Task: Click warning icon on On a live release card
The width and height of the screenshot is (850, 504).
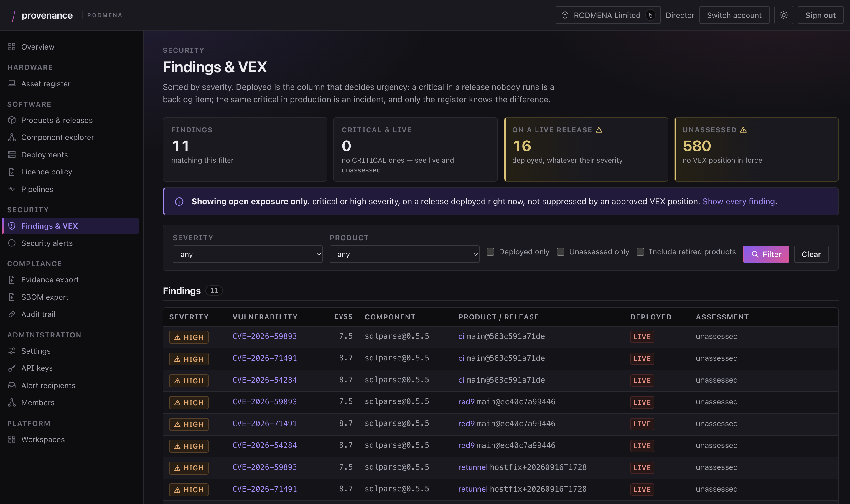Action: click(599, 130)
